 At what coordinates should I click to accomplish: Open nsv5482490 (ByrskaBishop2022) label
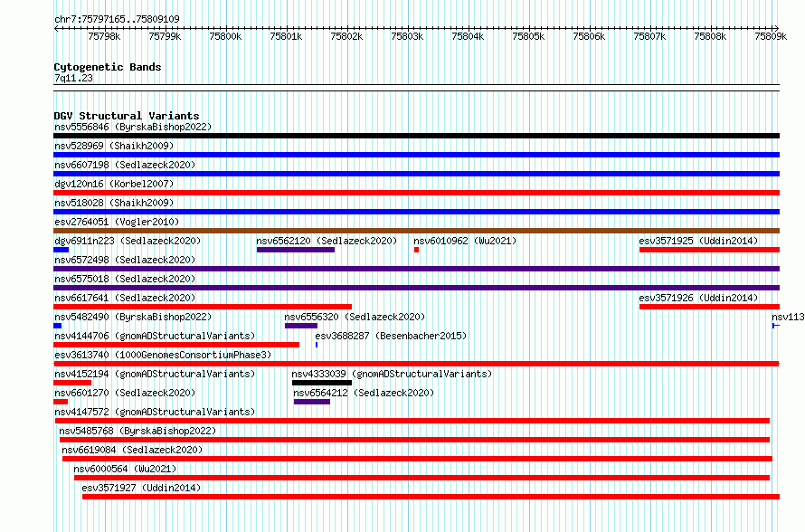pos(133,317)
